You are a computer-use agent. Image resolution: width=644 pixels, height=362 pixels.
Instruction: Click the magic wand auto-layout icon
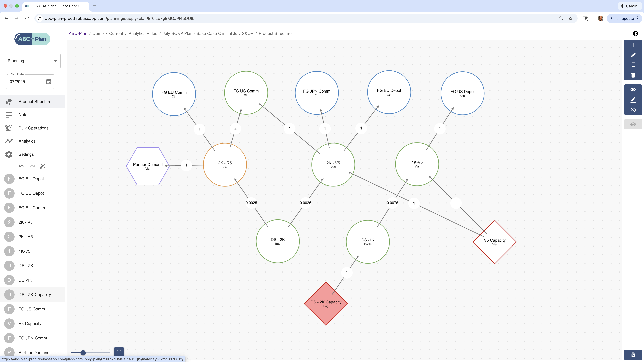click(43, 166)
